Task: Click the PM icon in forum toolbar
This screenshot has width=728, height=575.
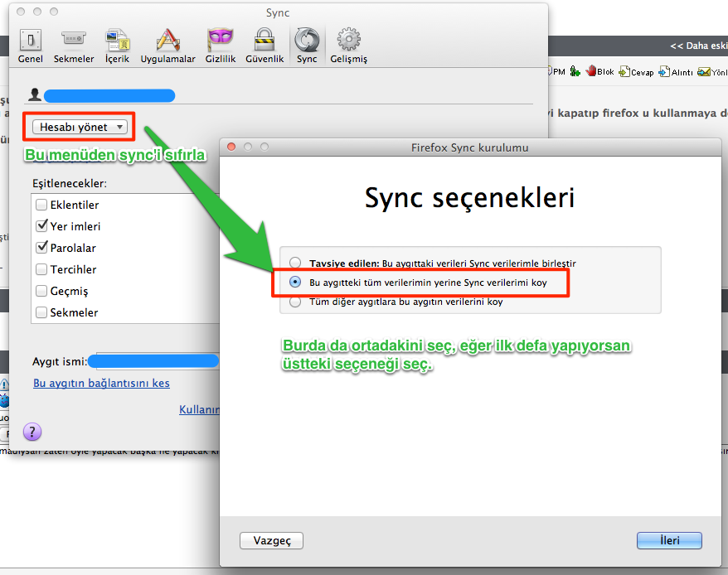Action: (557, 71)
